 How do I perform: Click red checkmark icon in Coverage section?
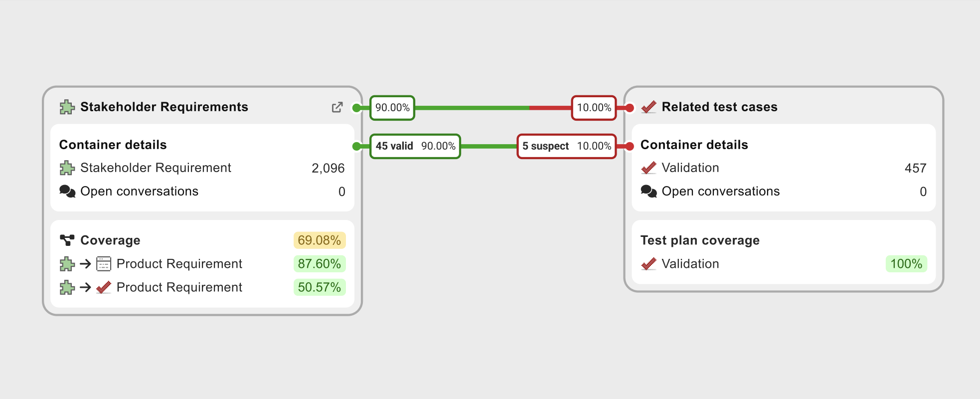click(104, 288)
